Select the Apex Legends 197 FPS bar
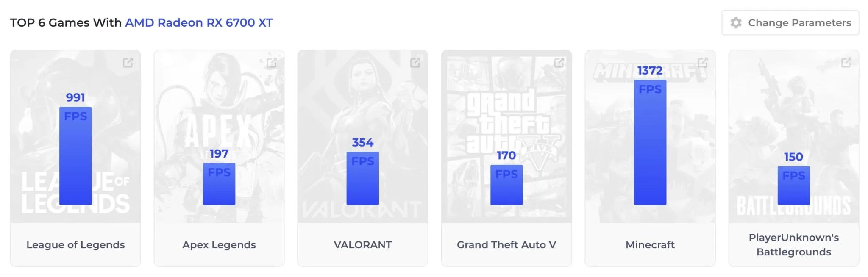This screenshot has height=277, width=868. (x=219, y=184)
